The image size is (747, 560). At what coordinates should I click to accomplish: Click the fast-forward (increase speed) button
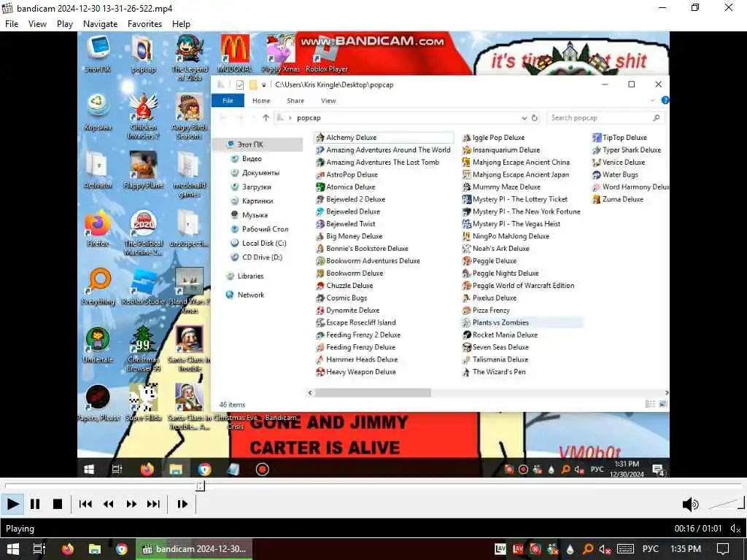(131, 504)
